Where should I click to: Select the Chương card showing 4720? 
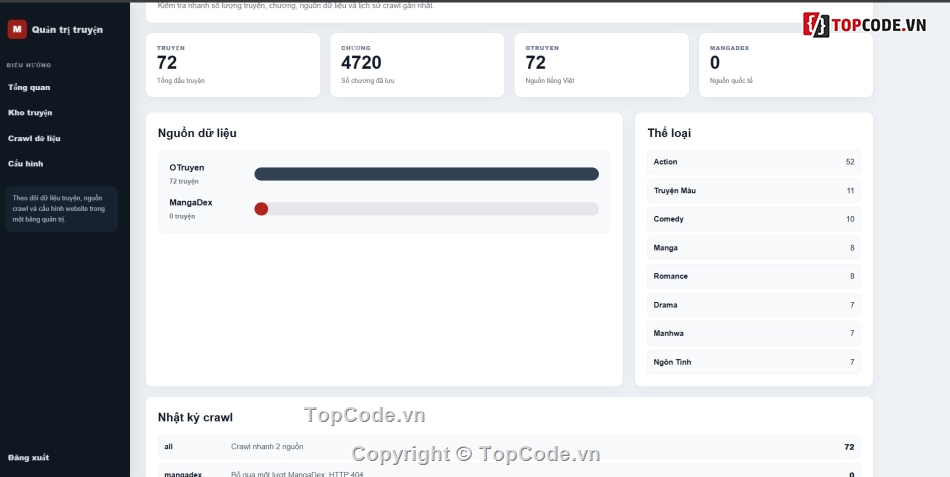tap(417, 65)
